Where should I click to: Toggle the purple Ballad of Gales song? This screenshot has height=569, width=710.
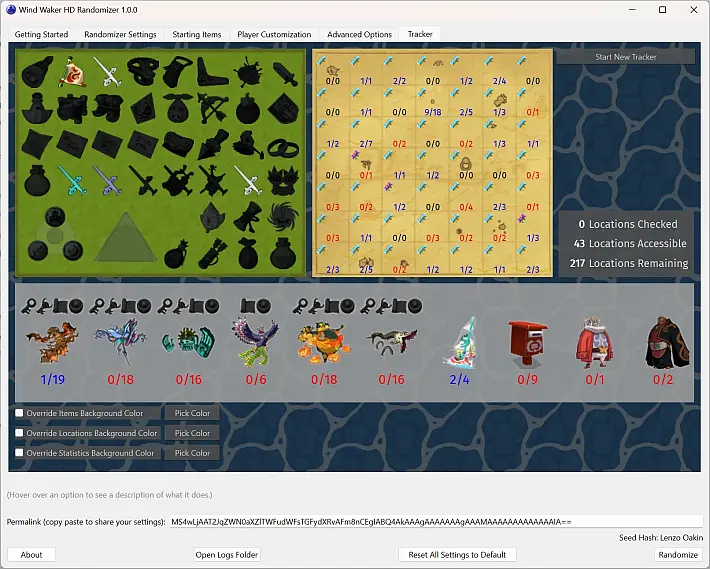point(107,180)
